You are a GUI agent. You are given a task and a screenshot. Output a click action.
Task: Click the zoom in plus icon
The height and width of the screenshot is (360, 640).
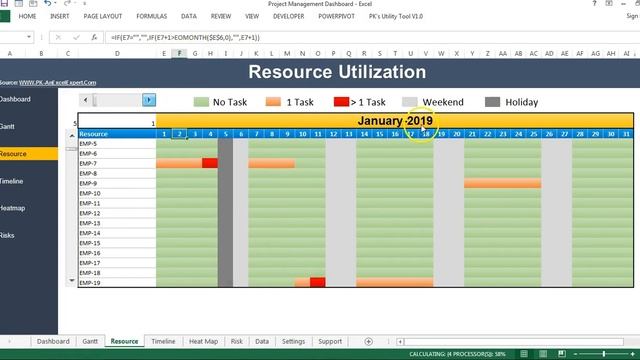coord(633,354)
